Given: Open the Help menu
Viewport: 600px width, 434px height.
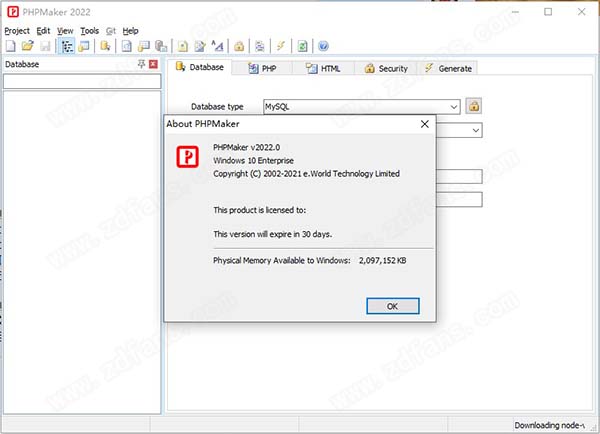Looking at the screenshot, I should [x=130, y=31].
